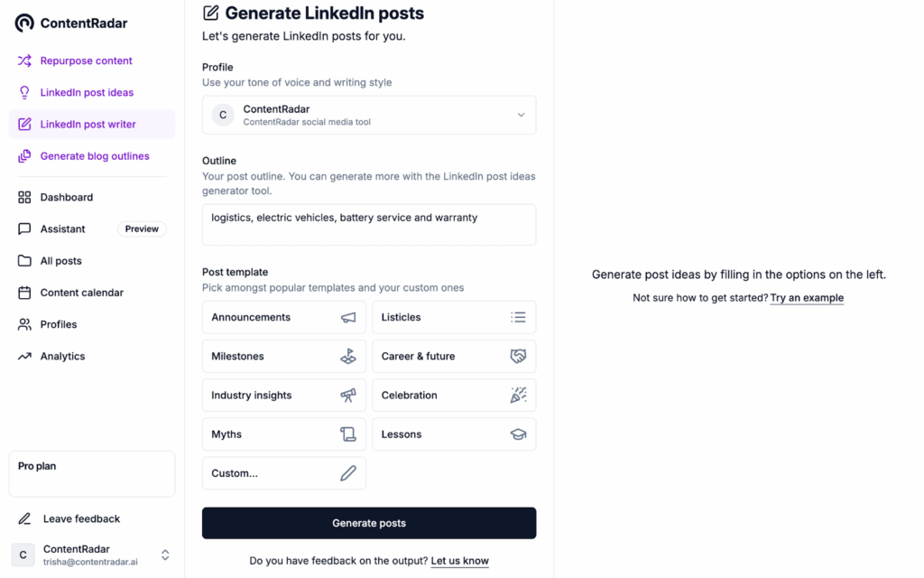Open the Profile dropdown for ContentRadar
Image resolution: width=924 pixels, height=578 pixels.
click(x=369, y=116)
